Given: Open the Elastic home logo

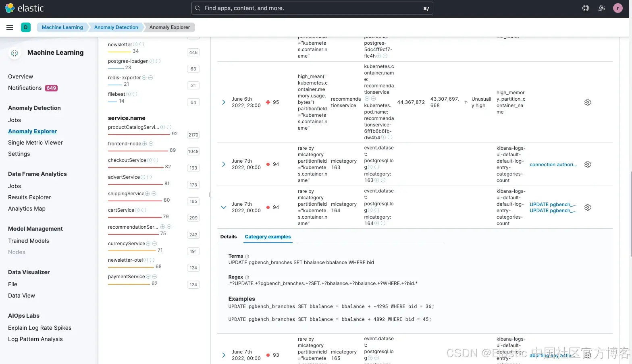Looking at the screenshot, I should point(24,8).
